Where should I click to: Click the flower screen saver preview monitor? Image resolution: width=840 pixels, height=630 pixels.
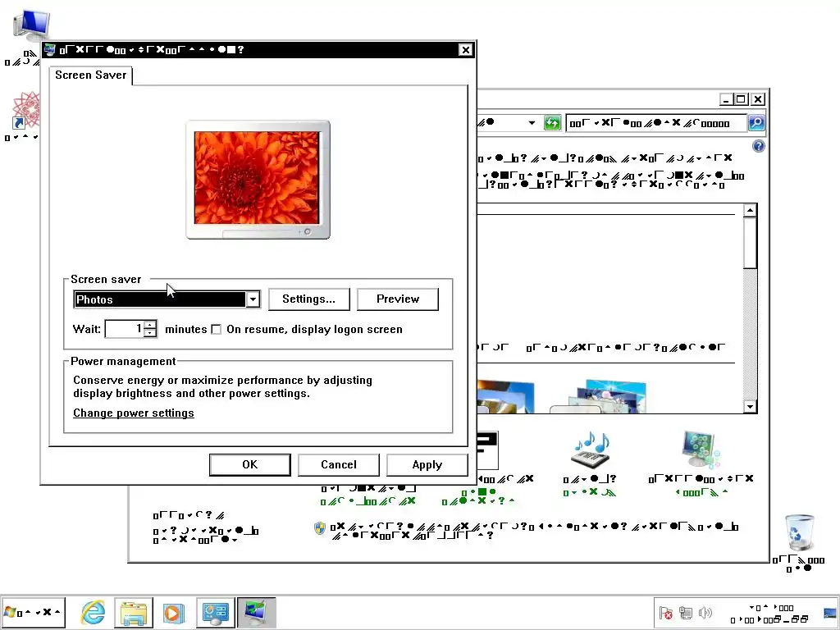pos(258,180)
